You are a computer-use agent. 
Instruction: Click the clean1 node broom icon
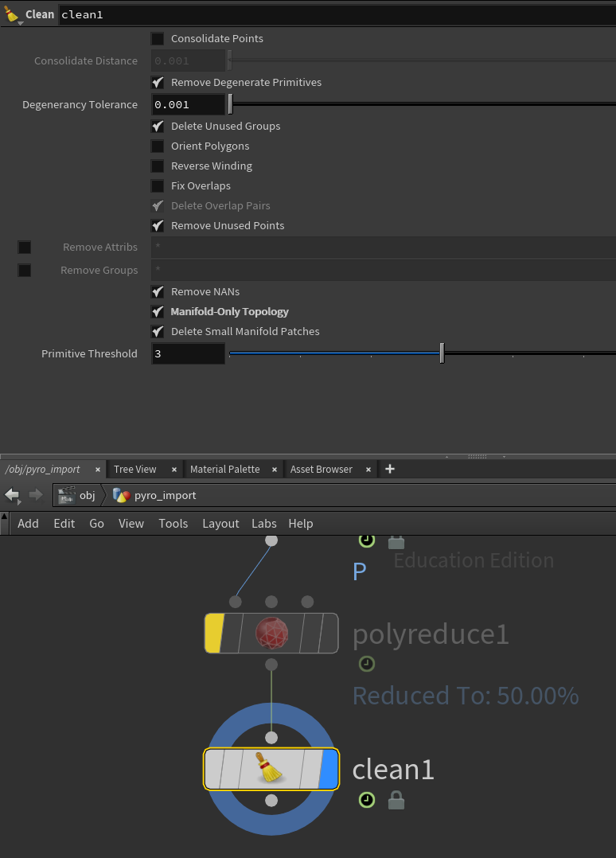269,768
